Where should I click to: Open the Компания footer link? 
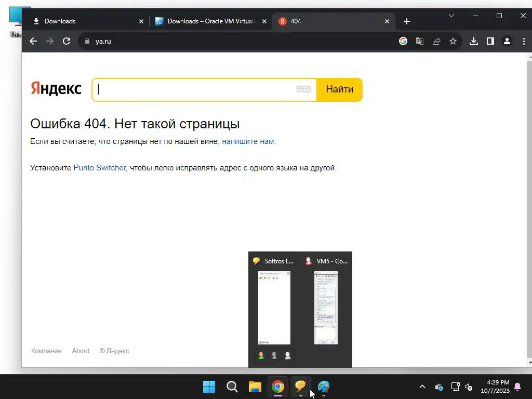click(46, 351)
